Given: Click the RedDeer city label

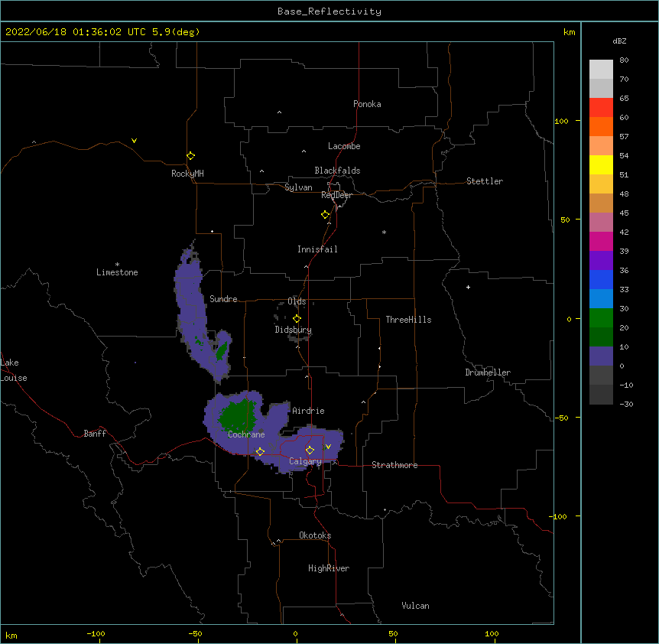Looking at the screenshot, I should [336, 195].
